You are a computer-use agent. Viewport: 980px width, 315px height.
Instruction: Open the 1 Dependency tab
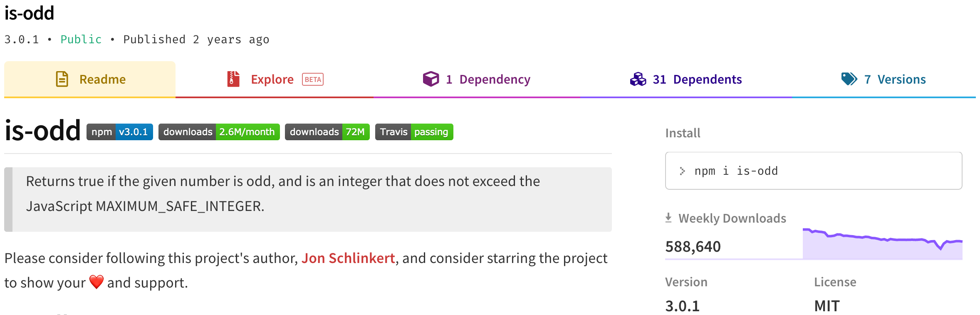coord(477,79)
